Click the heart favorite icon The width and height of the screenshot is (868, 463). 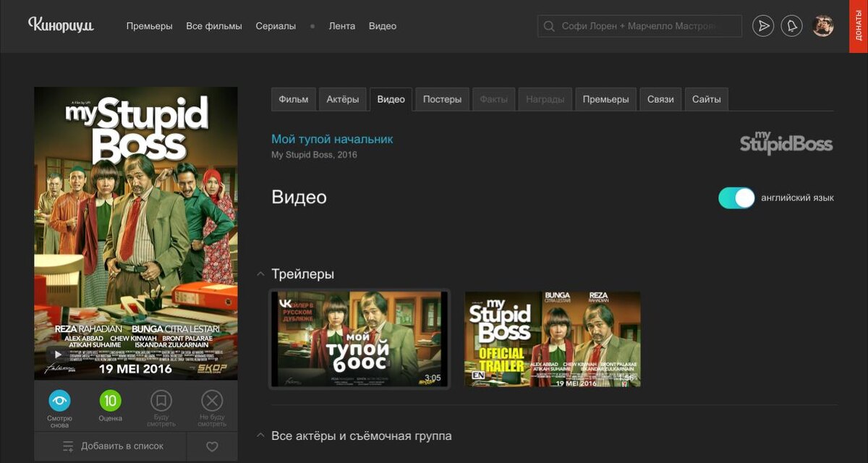(212, 446)
